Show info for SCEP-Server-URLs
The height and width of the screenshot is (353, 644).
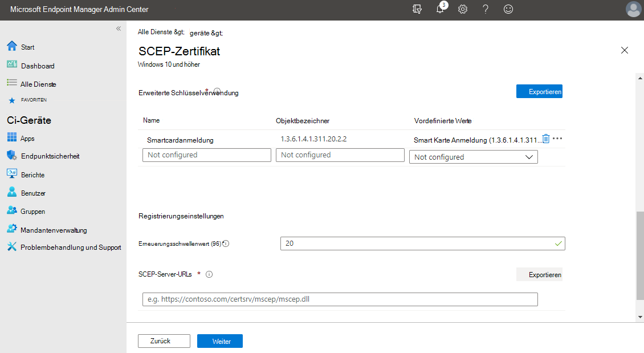tap(209, 274)
